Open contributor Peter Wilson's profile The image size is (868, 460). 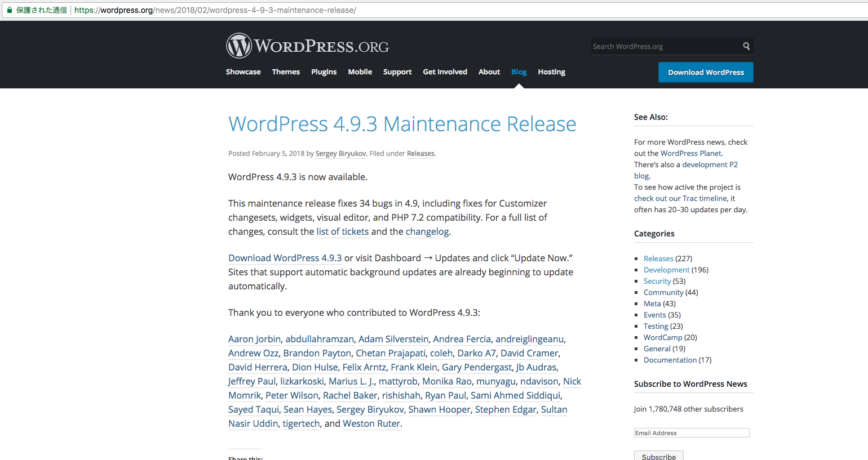292,395
